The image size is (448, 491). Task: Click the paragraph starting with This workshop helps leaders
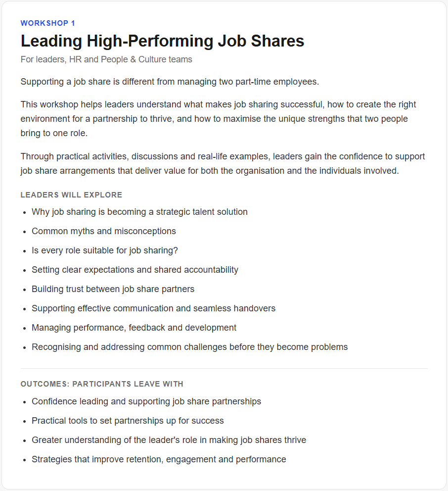[x=219, y=119]
